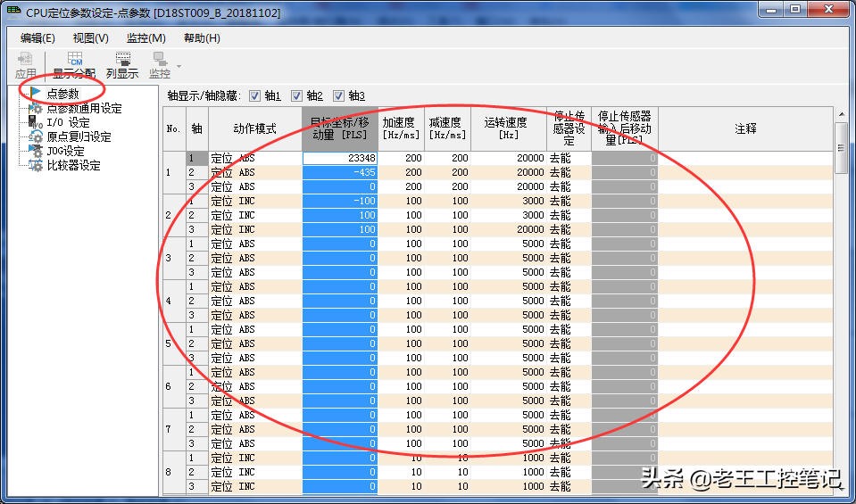Click the table scrollbar up arrow
Viewport: 856px width, 504px height.
tap(841, 113)
